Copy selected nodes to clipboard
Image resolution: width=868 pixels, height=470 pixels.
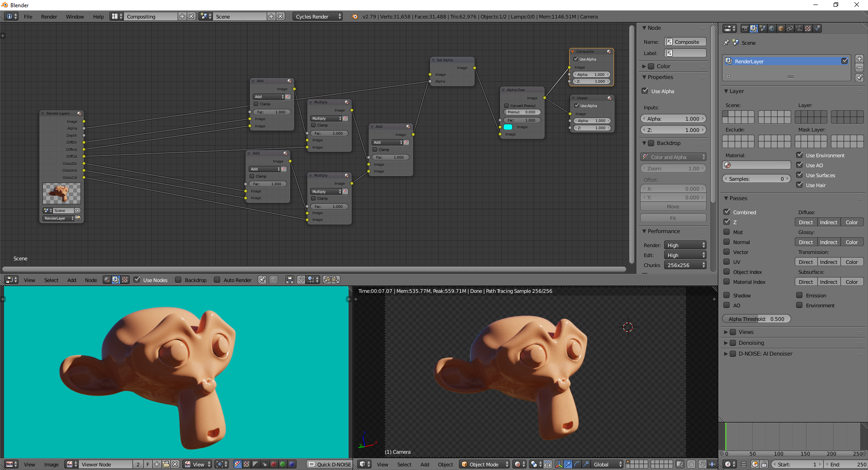327,280
